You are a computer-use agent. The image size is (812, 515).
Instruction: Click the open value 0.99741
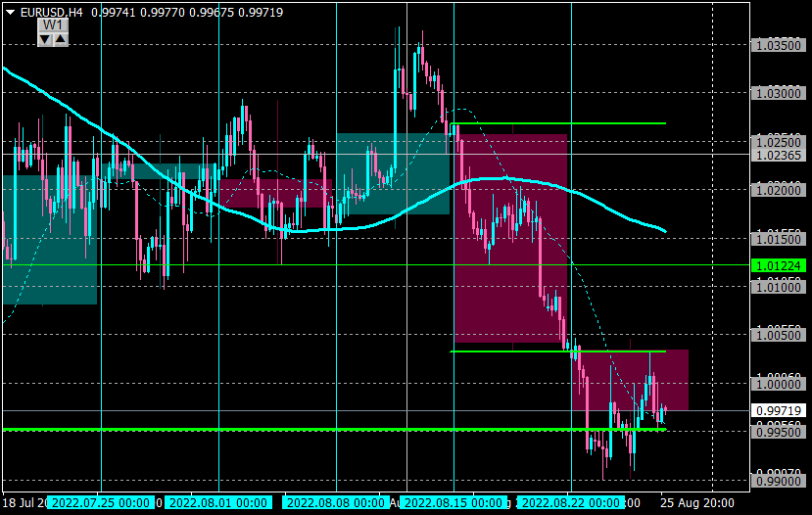113,13
